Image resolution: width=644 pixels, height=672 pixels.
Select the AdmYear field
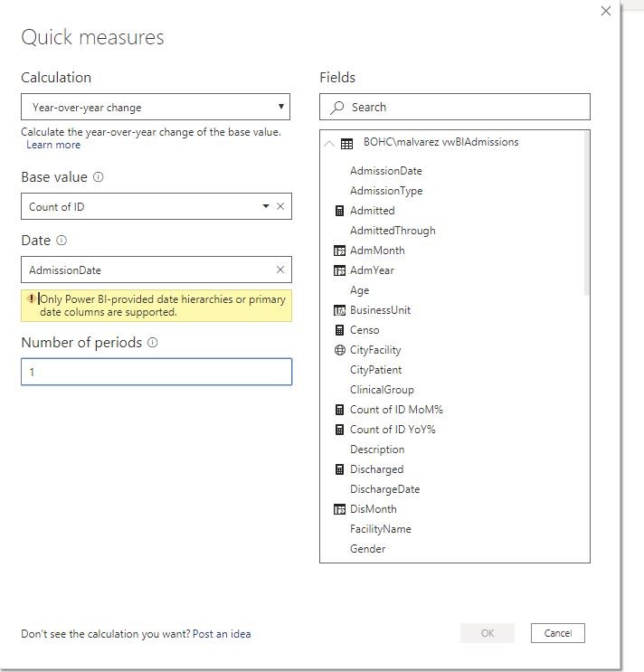(x=372, y=270)
